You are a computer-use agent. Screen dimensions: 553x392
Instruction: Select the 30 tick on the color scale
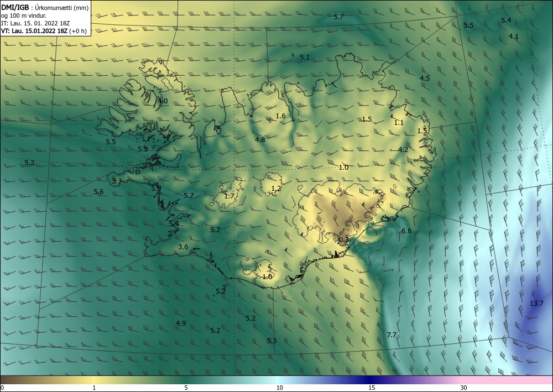click(464, 388)
